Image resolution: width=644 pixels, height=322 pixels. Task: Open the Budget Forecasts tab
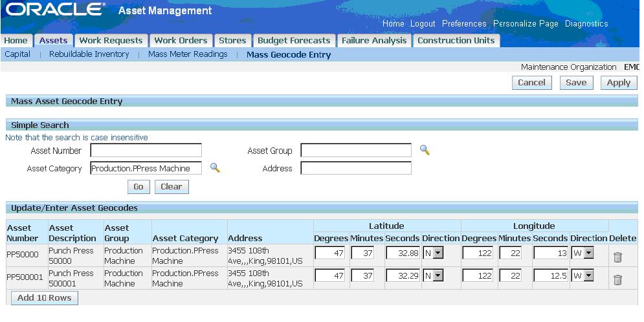(x=294, y=41)
